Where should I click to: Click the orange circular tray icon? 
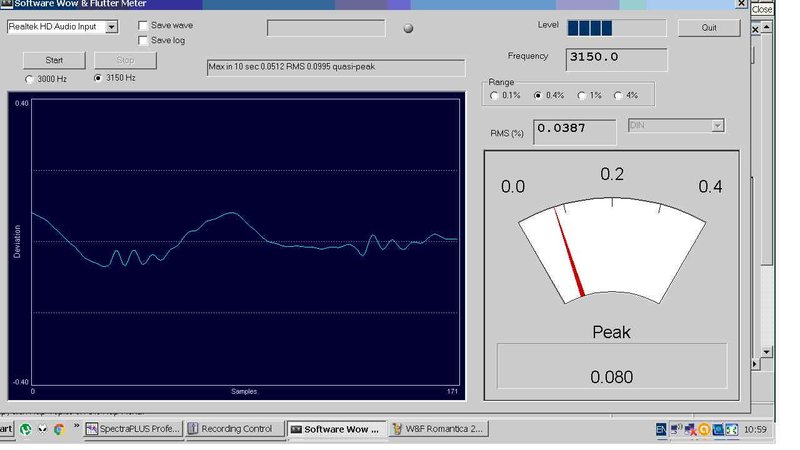[704, 429]
